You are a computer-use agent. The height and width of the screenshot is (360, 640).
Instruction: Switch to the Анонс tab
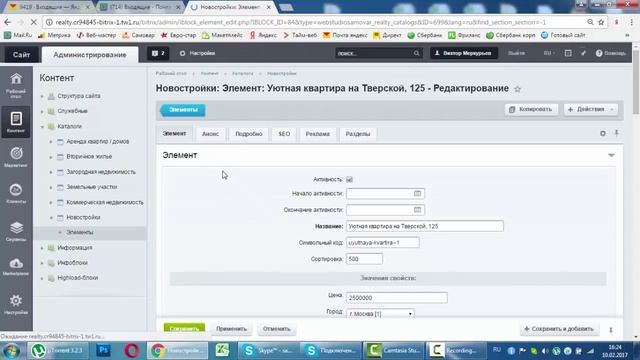[x=210, y=134]
